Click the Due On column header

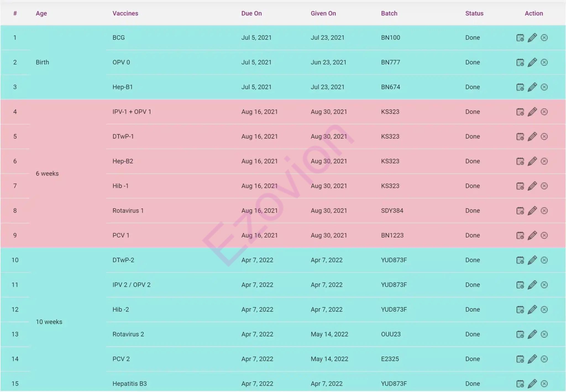pyautogui.click(x=251, y=13)
